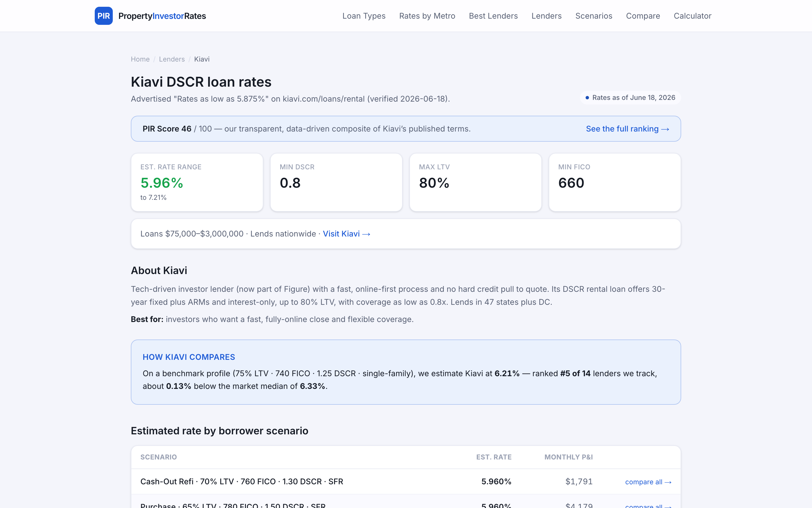The height and width of the screenshot is (508, 812).
Task: Follow the See the full ranking link
Action: [627, 129]
